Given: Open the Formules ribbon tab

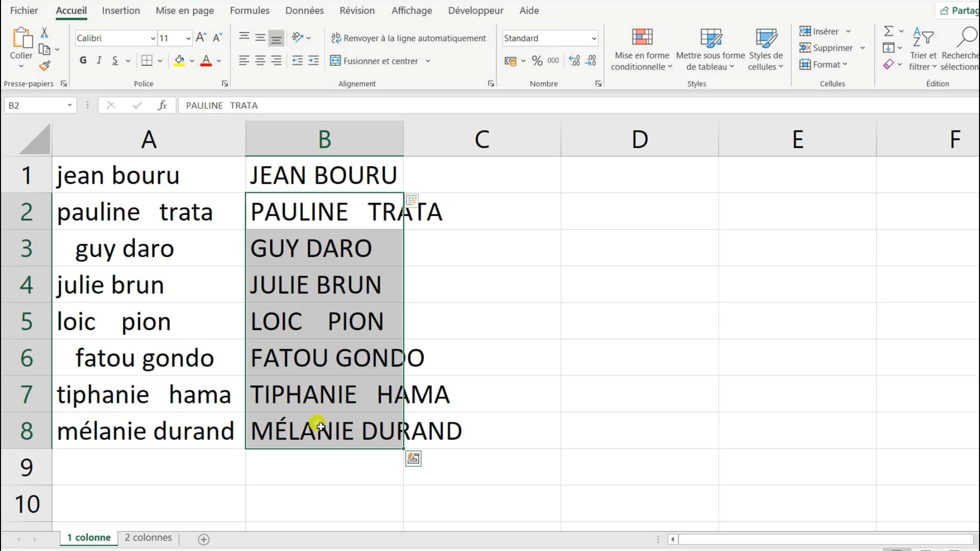Looking at the screenshot, I should (250, 11).
